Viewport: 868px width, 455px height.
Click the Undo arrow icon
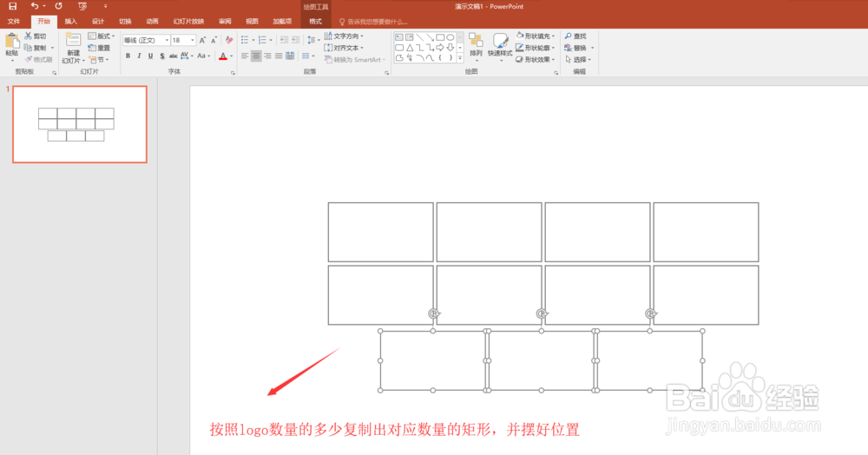35,6
